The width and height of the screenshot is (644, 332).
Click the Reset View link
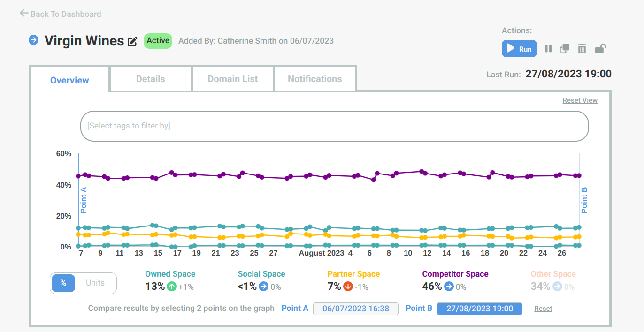580,100
